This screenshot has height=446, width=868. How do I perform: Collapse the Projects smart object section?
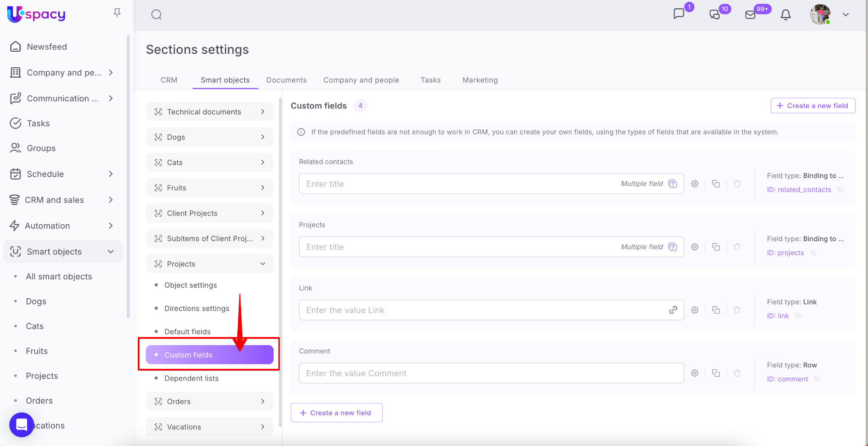pos(263,264)
